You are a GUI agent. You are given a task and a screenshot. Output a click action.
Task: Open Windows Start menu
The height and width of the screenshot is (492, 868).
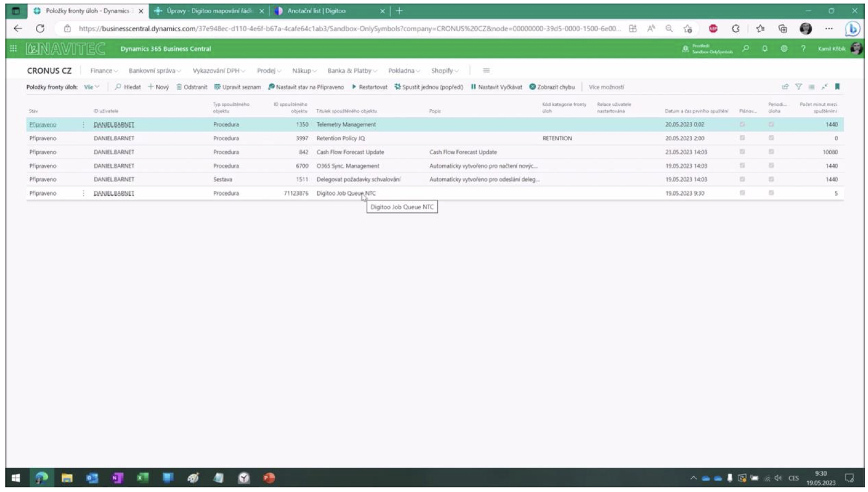16,478
